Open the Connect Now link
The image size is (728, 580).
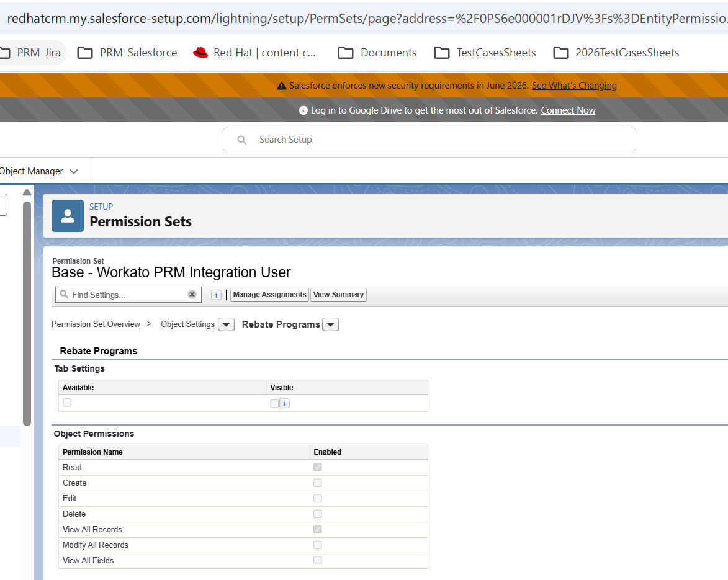[x=568, y=110]
